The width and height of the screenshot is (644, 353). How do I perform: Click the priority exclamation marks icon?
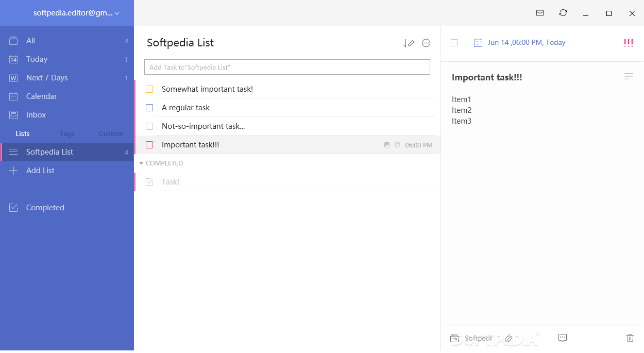click(x=629, y=43)
